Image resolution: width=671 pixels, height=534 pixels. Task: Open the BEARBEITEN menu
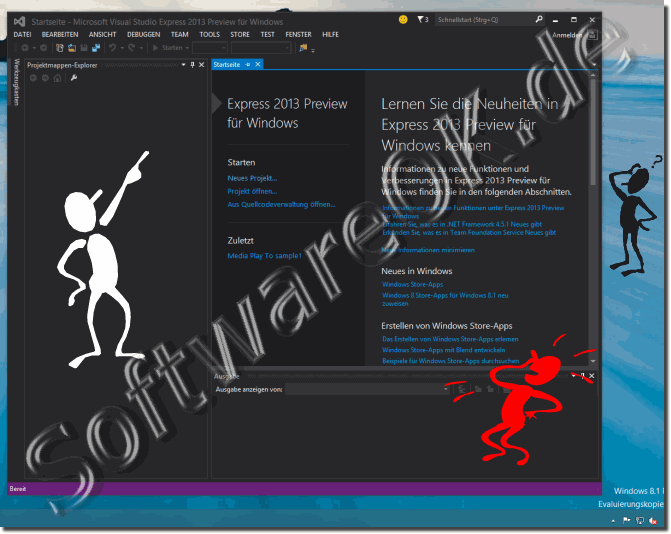coord(60,35)
